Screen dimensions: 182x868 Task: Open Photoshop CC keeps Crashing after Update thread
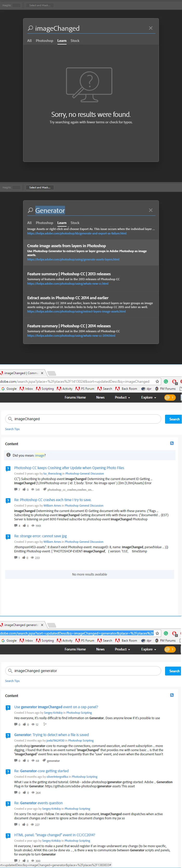tap(69, 468)
